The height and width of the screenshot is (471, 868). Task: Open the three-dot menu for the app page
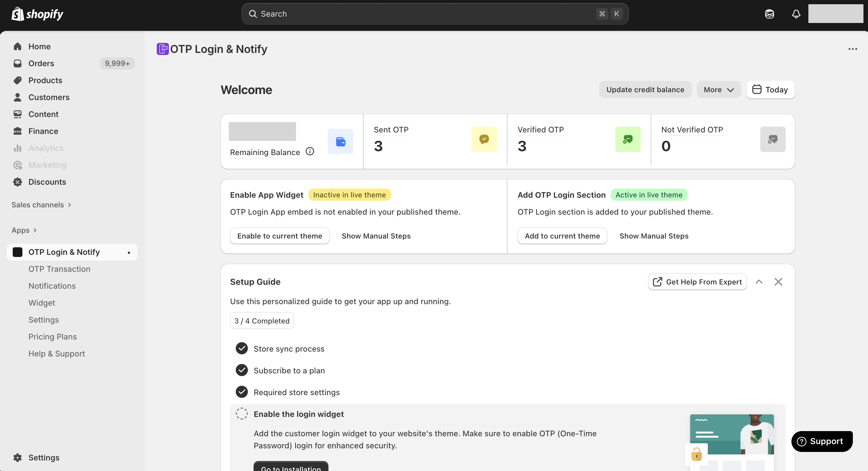853,49
